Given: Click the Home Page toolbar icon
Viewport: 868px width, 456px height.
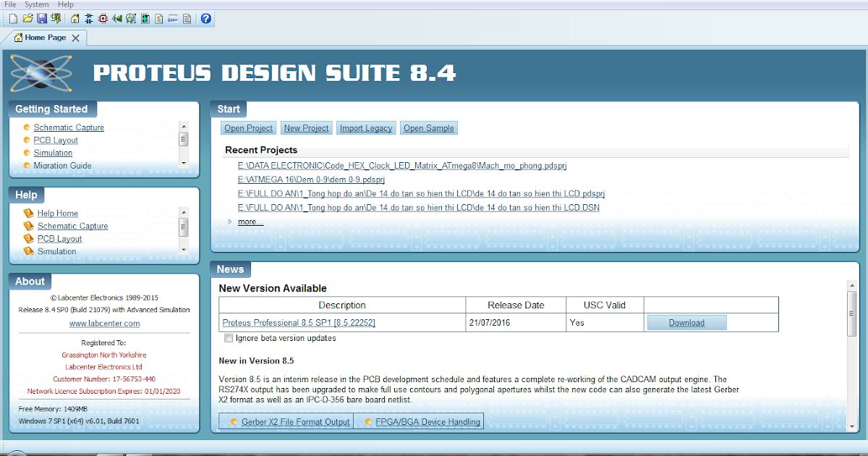Looking at the screenshot, I should (75, 19).
